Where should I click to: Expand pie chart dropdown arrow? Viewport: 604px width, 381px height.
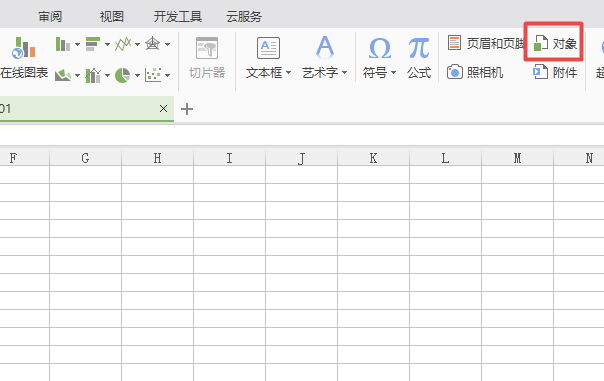click(138, 76)
